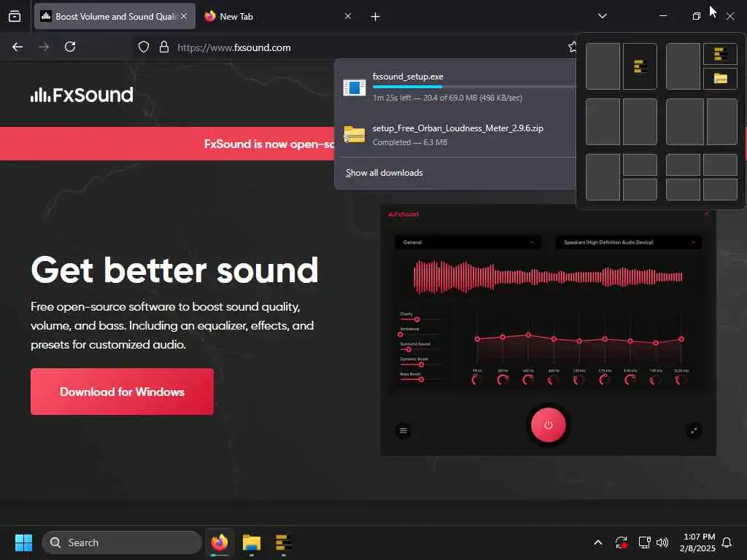The image size is (747, 560).
Task: Show hidden system tray icons
Action: (598, 542)
